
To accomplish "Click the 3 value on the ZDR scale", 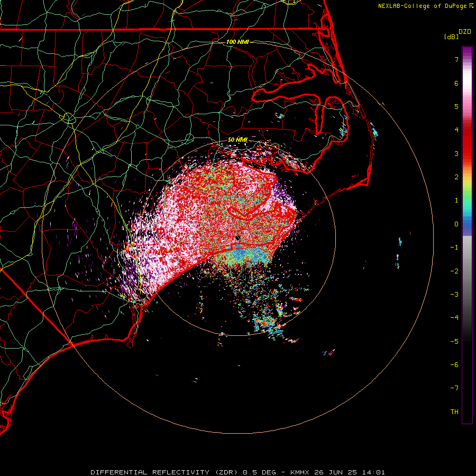I will pos(456,153).
